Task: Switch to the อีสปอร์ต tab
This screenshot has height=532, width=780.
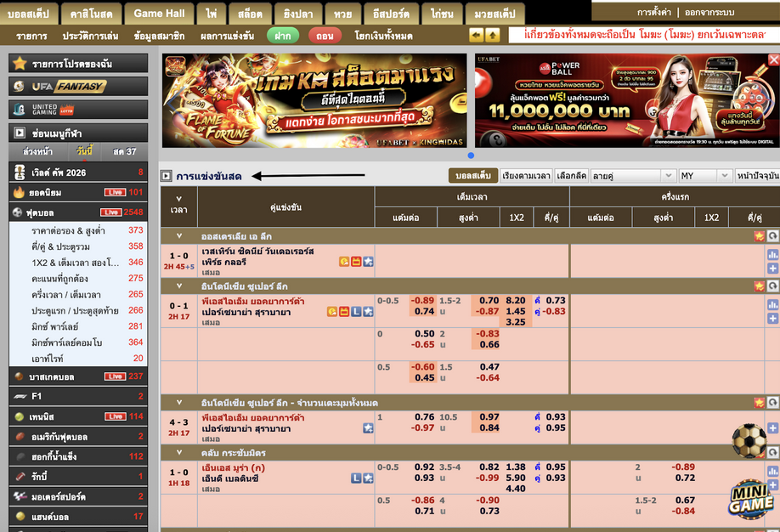Action: (x=391, y=14)
